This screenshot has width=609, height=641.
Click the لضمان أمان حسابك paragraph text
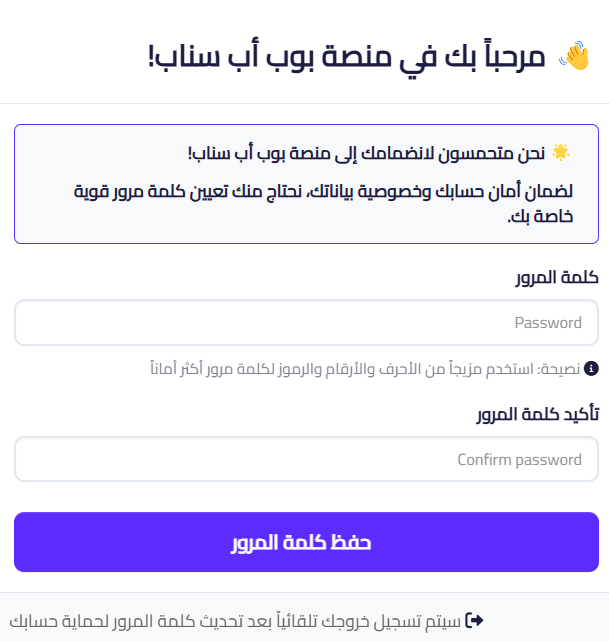click(323, 204)
